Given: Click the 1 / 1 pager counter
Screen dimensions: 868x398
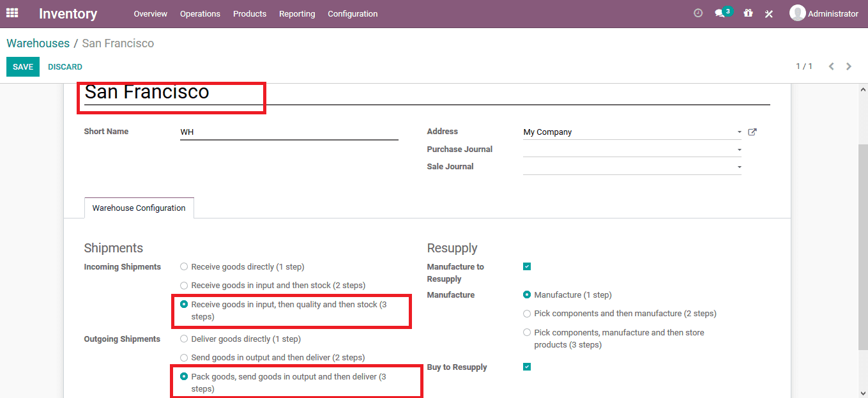Looking at the screenshot, I should point(804,66).
